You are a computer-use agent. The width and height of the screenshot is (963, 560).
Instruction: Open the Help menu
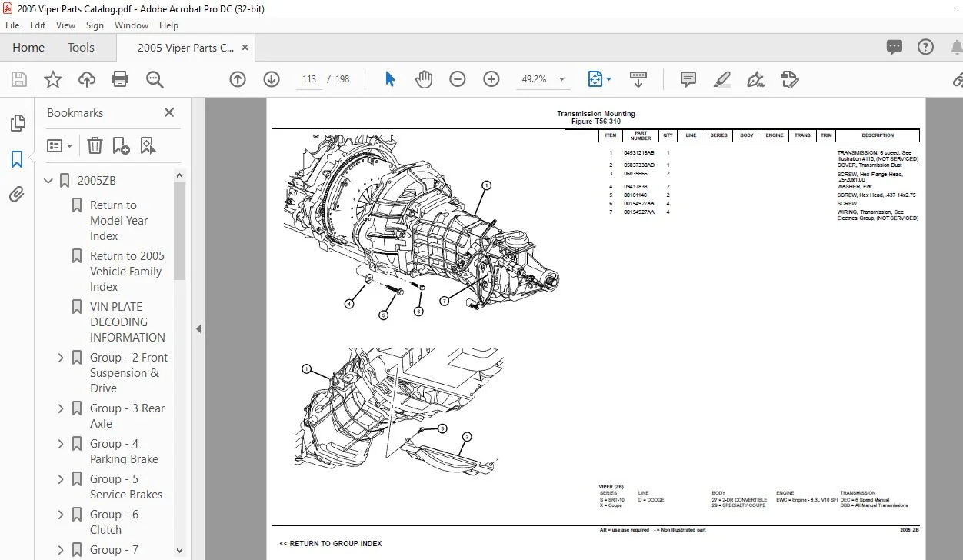[x=168, y=25]
